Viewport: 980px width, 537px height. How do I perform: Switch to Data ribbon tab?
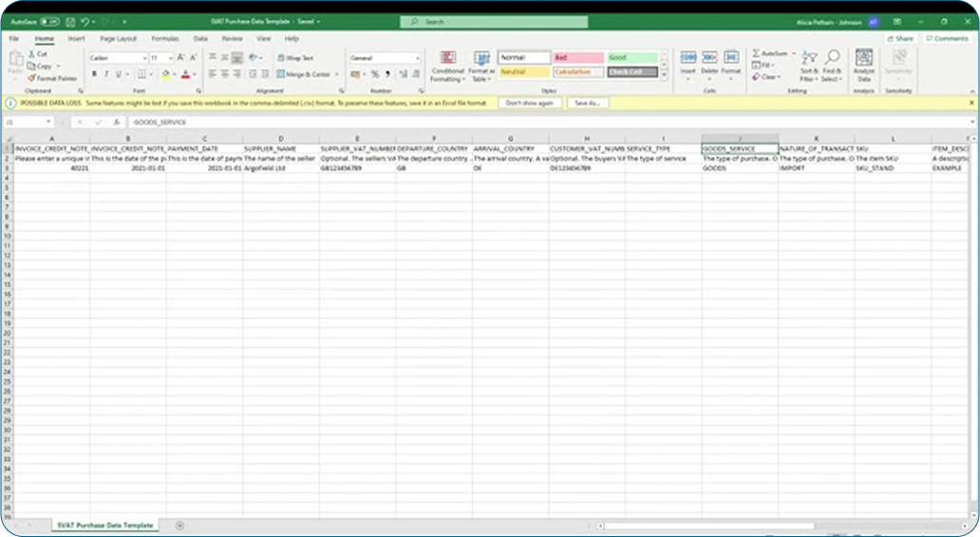coord(200,39)
